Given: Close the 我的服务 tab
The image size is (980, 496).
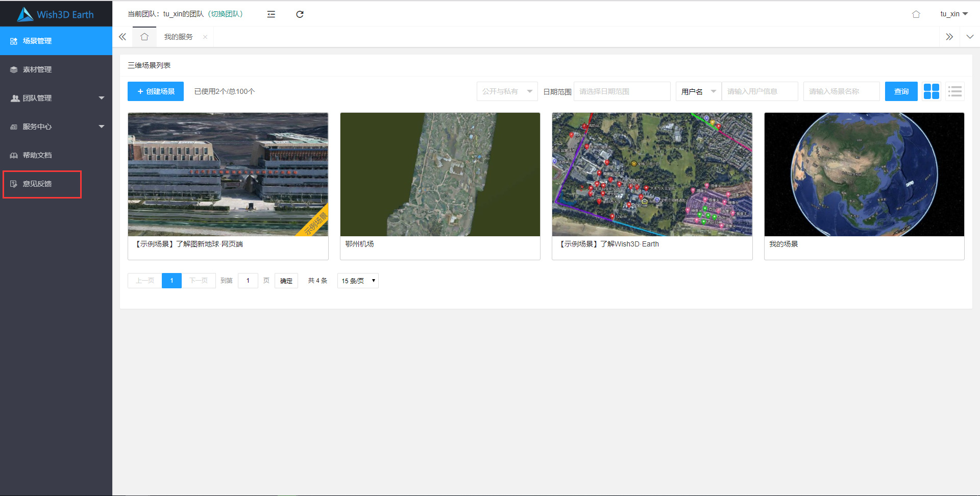Looking at the screenshot, I should point(205,37).
